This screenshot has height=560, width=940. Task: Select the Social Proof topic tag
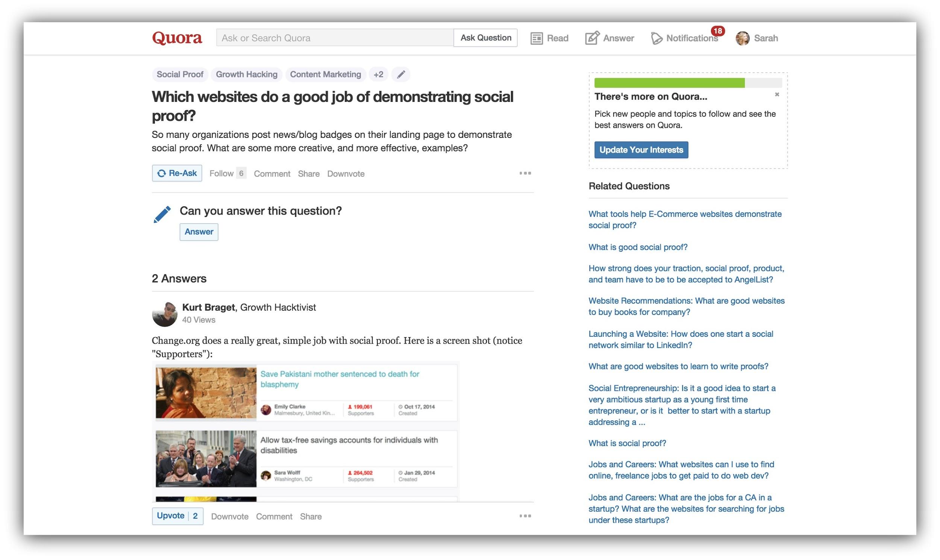pyautogui.click(x=180, y=74)
